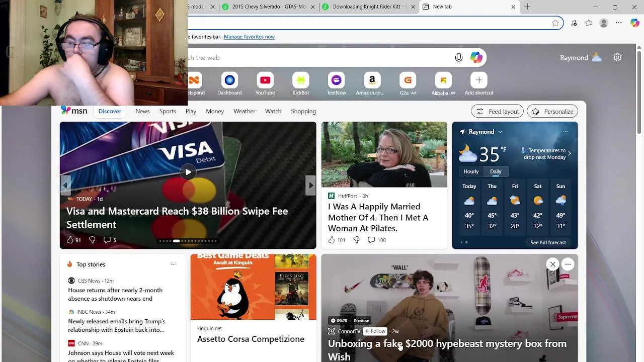Screen dimensions: 644x362
Task: Open the msn logo link
Action: point(74,111)
